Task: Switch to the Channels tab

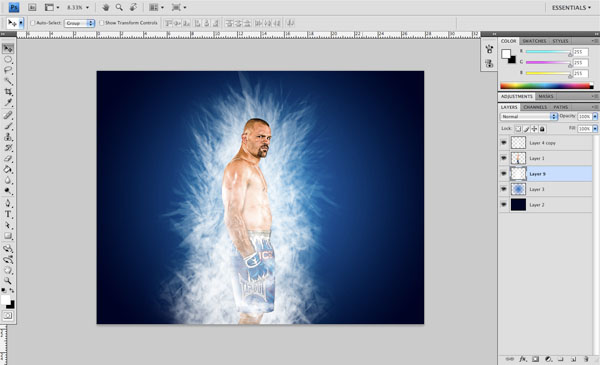Action: pyautogui.click(x=535, y=107)
